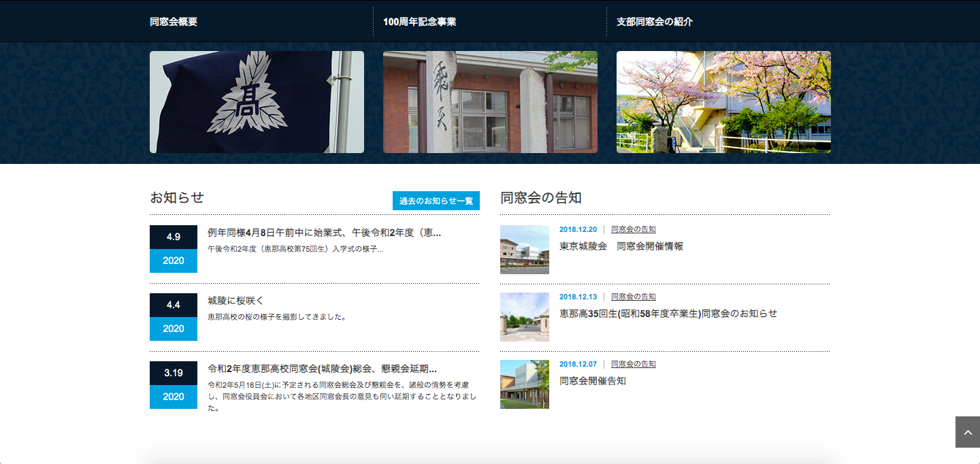Click excerpt 恵那高校の桜の様子を撮影してきました
Viewport: 980px width, 464px height.
(x=277, y=317)
